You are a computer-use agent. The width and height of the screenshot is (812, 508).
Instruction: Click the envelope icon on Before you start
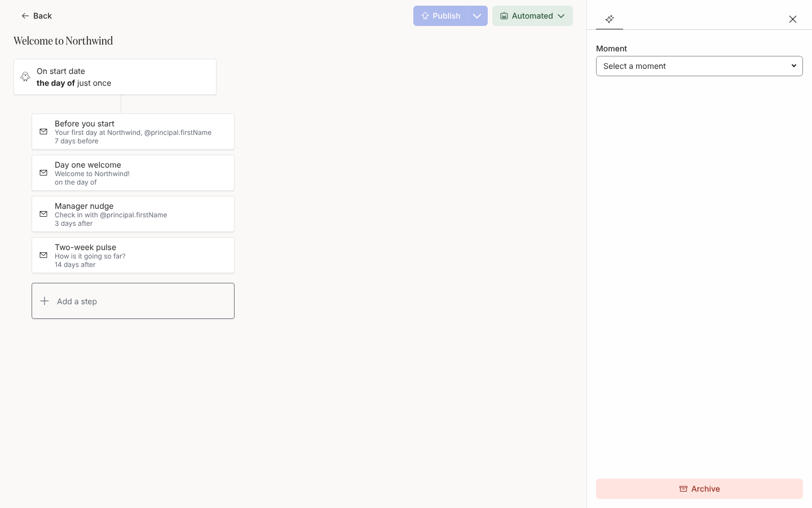tap(43, 132)
